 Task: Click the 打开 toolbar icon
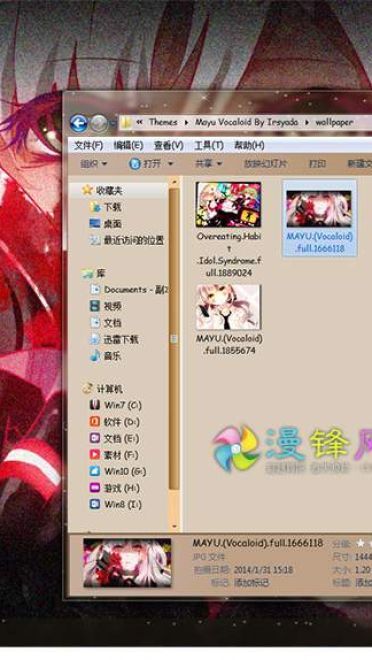click(x=135, y=164)
